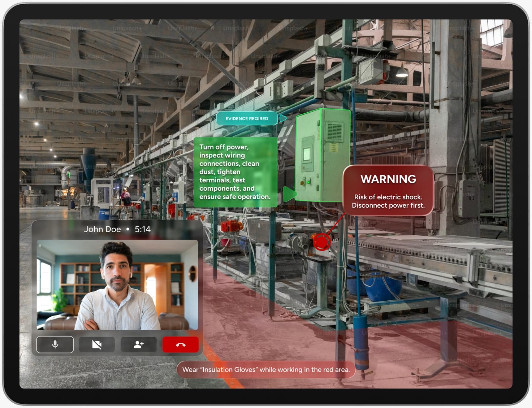Open the small menu icon on the video feed

click(x=40, y=246)
